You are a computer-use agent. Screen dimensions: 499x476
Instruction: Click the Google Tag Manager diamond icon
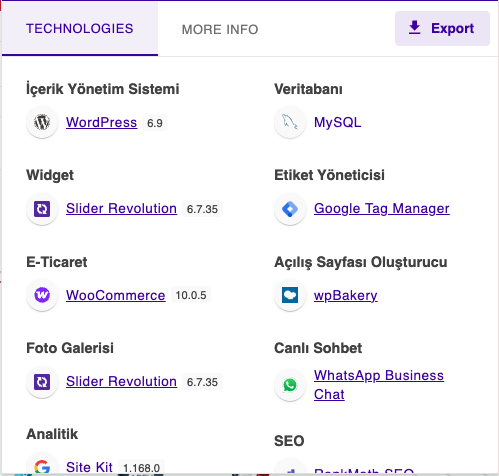(x=290, y=209)
